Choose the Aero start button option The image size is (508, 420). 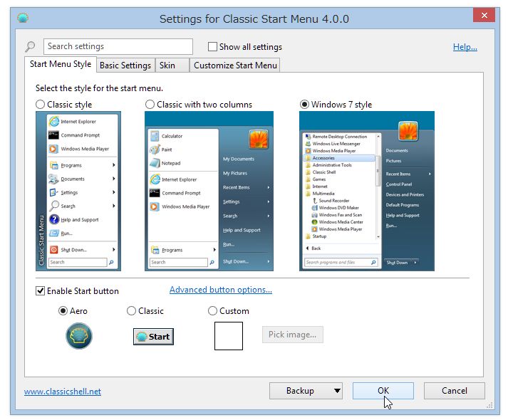(x=63, y=311)
